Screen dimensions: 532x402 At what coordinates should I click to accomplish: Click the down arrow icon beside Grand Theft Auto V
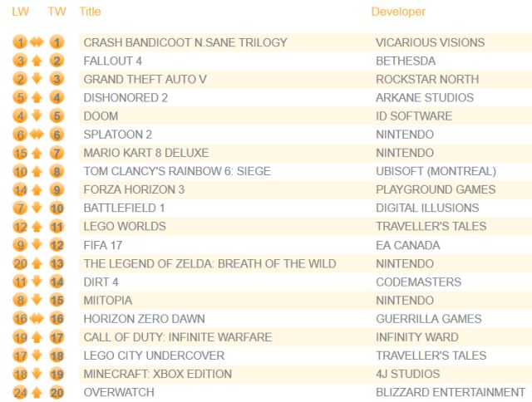(37, 79)
